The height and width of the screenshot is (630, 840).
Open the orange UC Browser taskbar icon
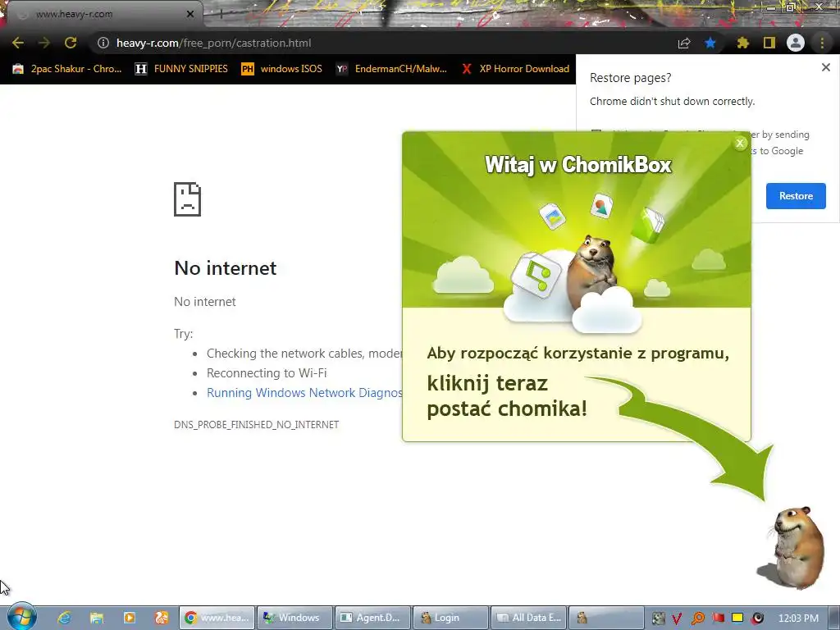[x=162, y=618]
